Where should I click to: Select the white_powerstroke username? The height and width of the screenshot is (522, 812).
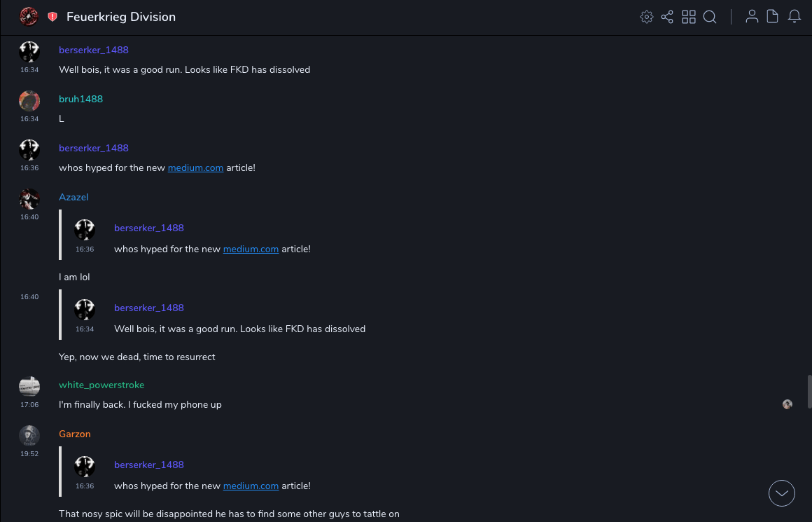pyautogui.click(x=101, y=385)
